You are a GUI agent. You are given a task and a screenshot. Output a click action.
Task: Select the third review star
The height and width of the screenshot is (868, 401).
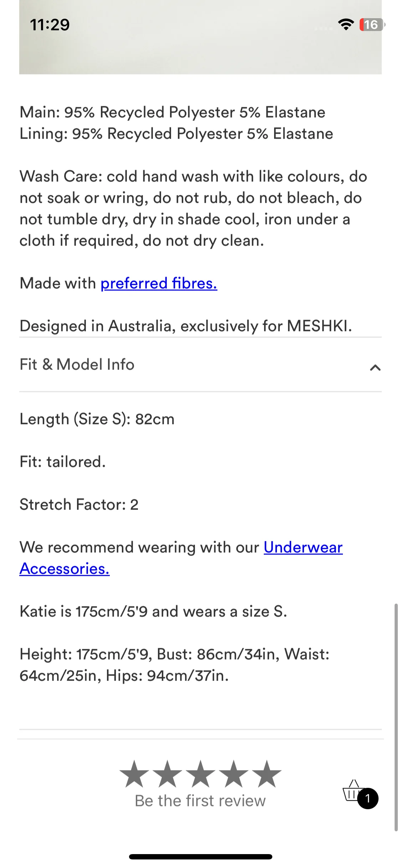[x=200, y=774]
